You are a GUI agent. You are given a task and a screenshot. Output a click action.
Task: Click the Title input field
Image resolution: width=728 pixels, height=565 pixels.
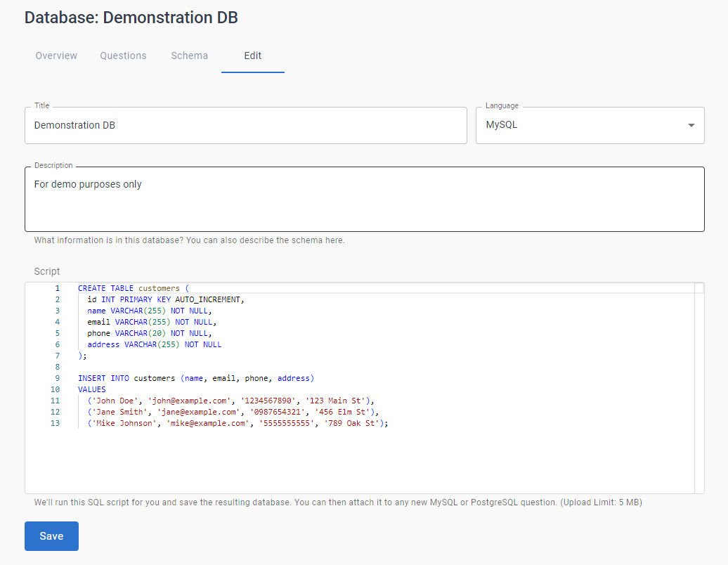pos(245,125)
